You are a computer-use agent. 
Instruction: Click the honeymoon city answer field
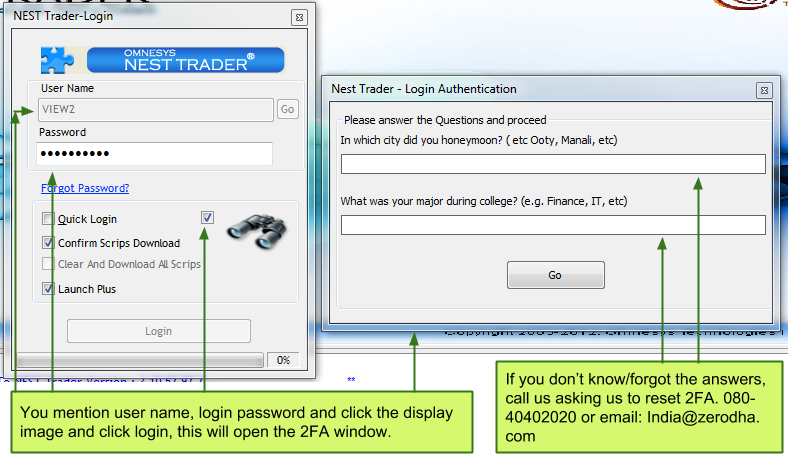[x=553, y=164]
